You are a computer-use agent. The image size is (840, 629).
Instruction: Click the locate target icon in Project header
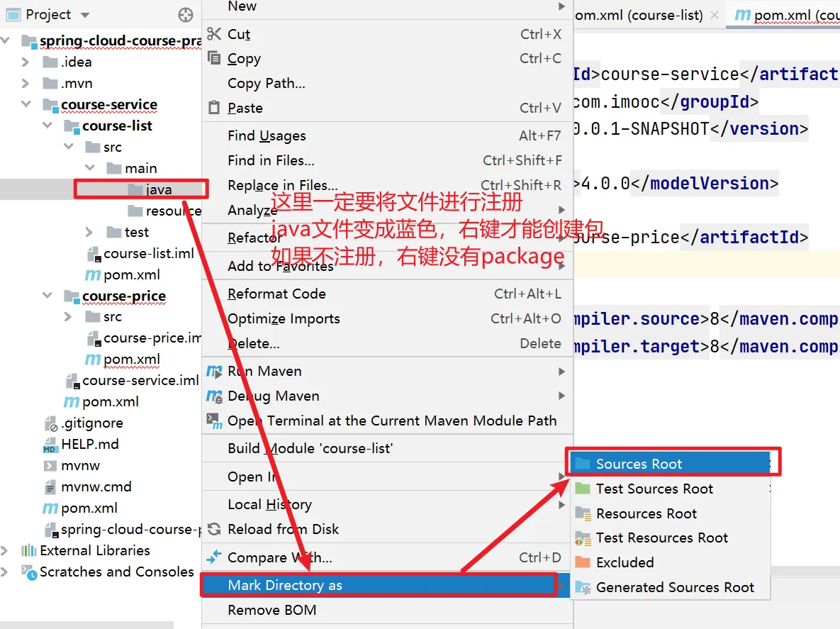tap(185, 14)
